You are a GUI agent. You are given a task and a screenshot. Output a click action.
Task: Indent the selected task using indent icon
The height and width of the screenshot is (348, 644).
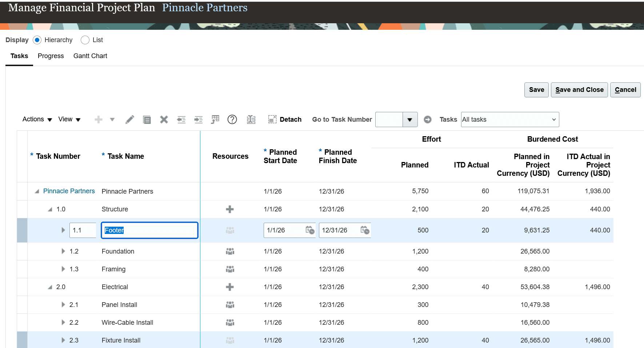coord(198,119)
